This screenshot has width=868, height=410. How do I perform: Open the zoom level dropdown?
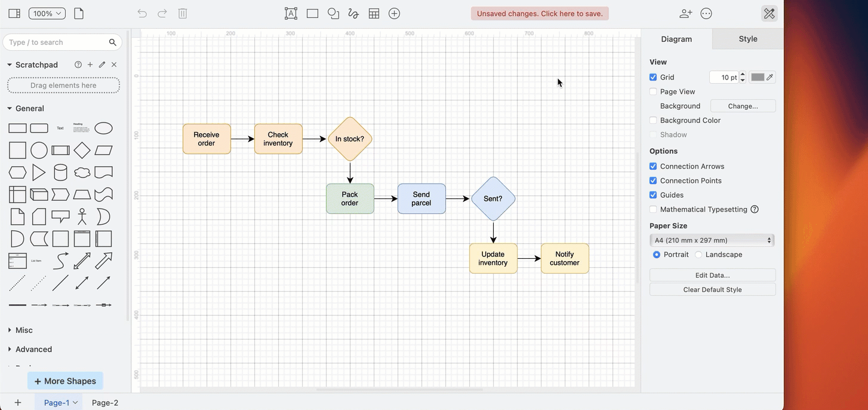click(47, 13)
